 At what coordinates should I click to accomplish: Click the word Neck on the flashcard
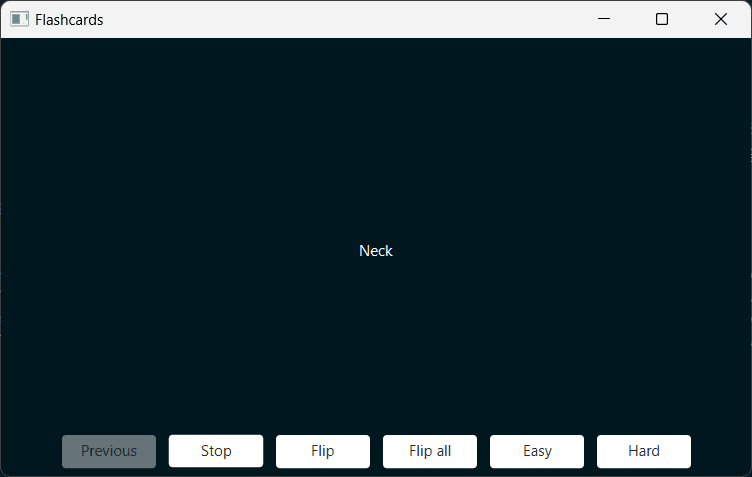[376, 251]
